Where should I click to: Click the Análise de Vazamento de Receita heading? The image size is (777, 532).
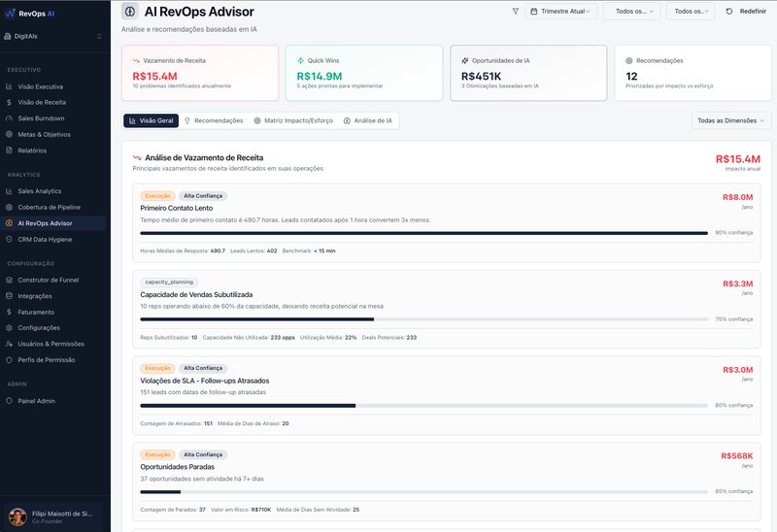tap(204, 158)
